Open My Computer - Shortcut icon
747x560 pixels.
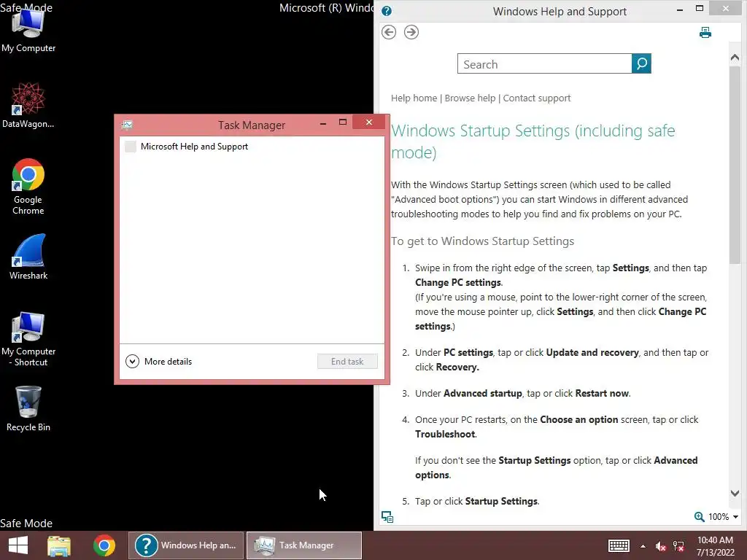tap(28, 338)
